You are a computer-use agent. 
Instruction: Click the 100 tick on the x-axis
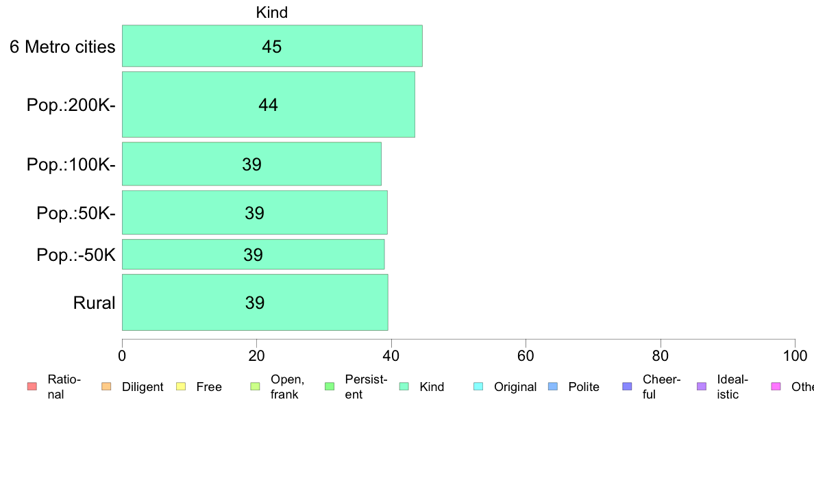(795, 355)
